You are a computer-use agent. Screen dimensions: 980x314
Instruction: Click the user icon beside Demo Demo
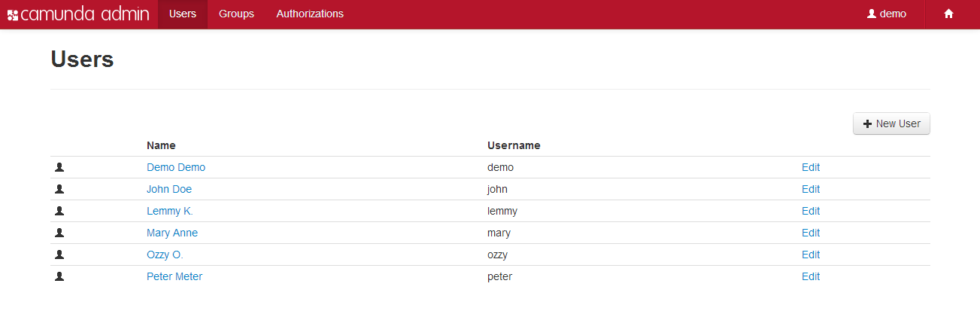click(x=60, y=167)
